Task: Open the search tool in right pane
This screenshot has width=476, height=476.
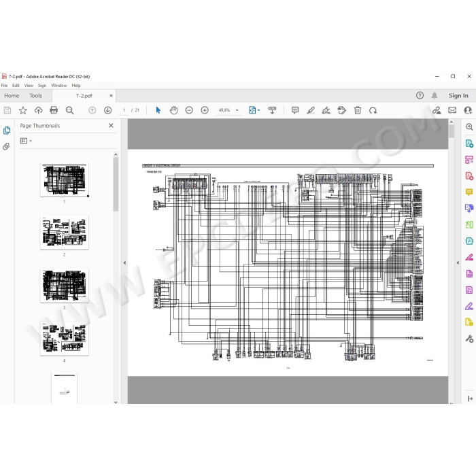Action: coord(469,127)
